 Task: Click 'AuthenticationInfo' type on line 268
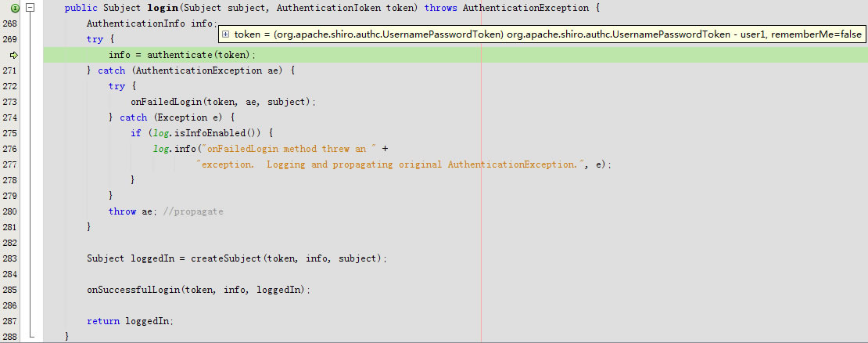(136, 23)
